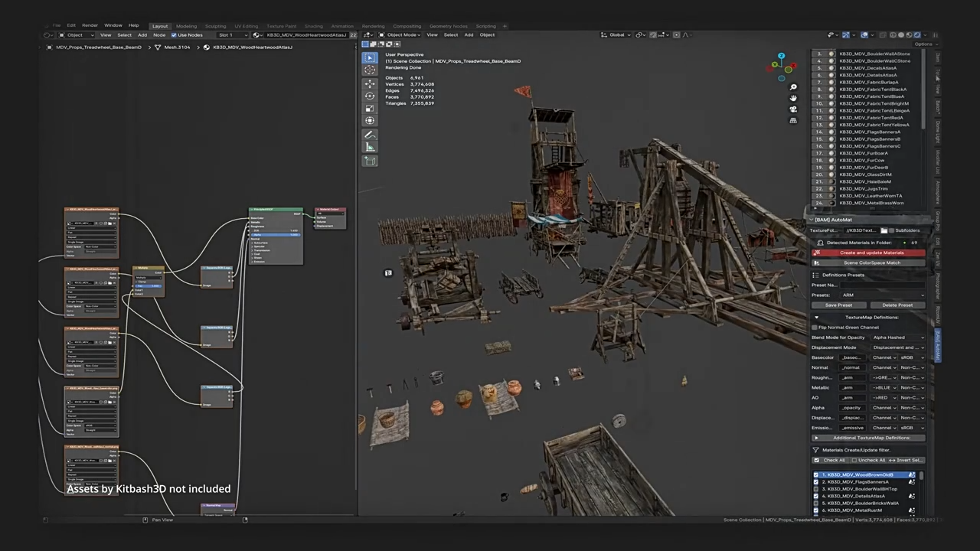Image resolution: width=980 pixels, height=551 pixels.
Task: Select the Rotate tool
Action: tap(370, 96)
